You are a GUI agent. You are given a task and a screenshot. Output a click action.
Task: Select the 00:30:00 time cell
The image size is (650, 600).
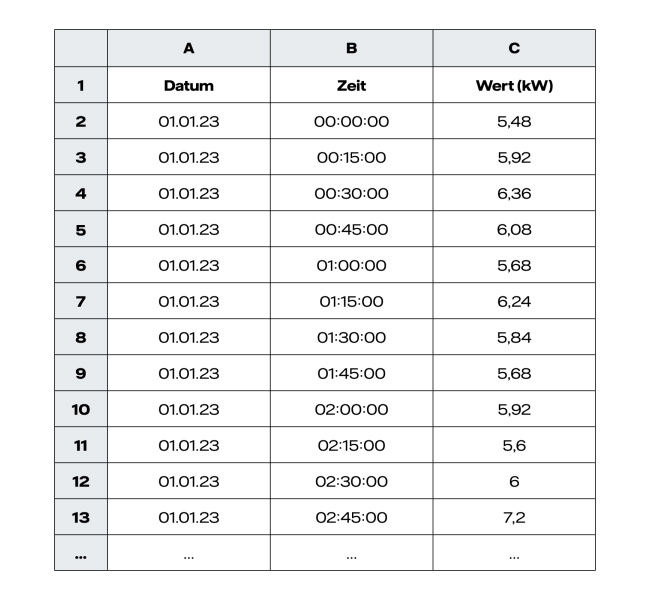point(351,193)
